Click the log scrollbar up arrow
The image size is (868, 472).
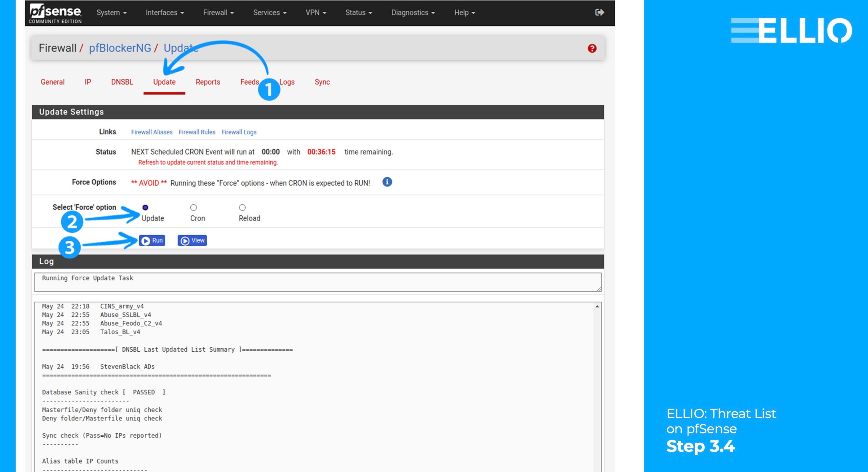coord(597,306)
